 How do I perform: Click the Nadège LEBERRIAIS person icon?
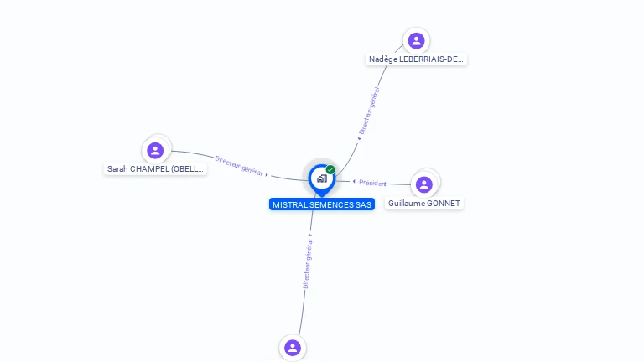pyautogui.click(x=416, y=40)
